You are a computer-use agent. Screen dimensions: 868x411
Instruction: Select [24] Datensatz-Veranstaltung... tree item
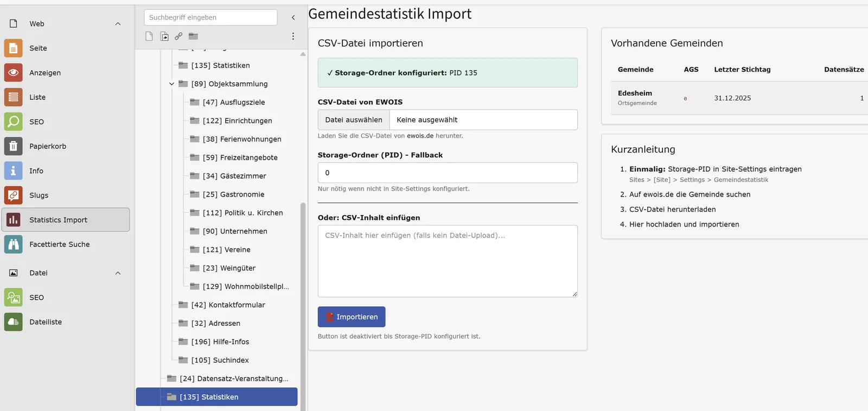click(234, 378)
